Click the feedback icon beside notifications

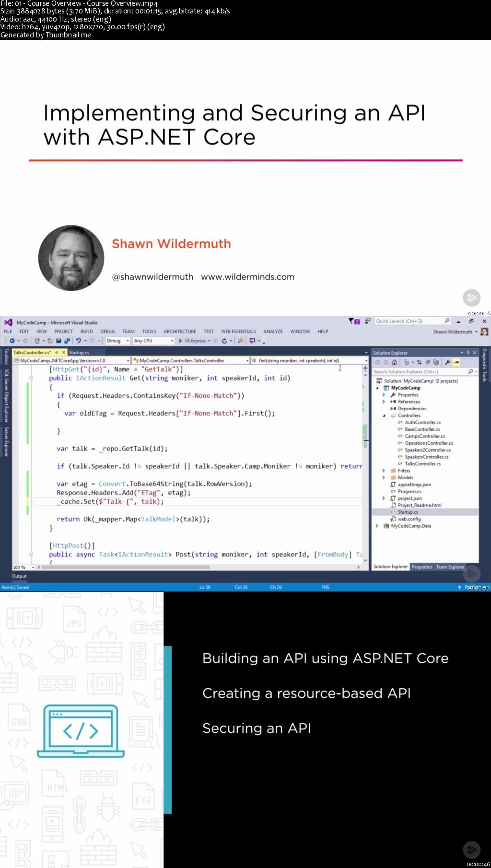click(x=368, y=321)
